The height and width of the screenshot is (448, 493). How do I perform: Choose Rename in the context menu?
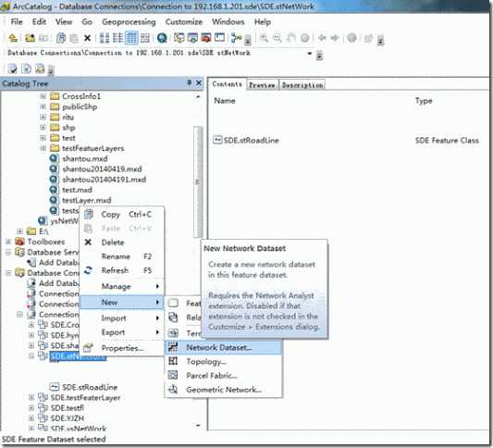pyautogui.click(x=122, y=256)
